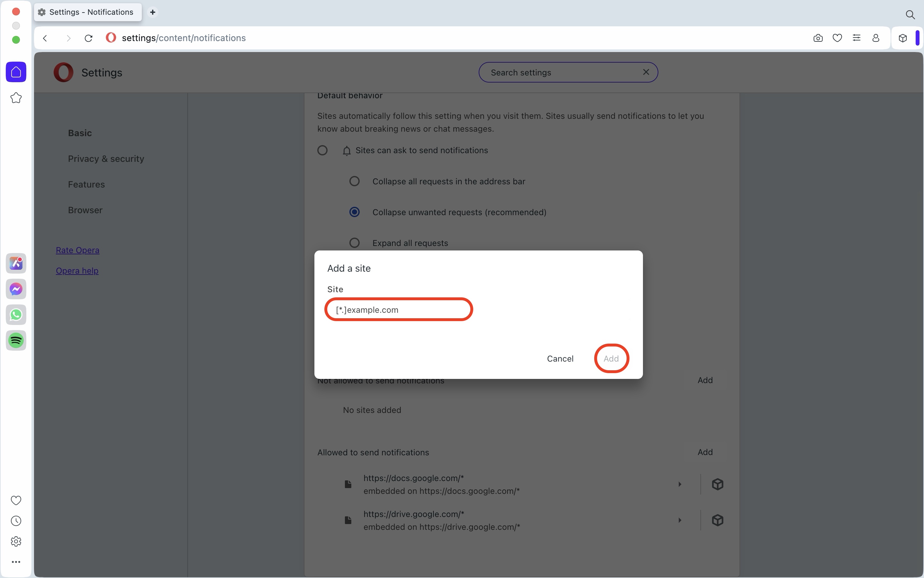Open tab search magnifier icon
The image size is (924, 578).
pos(910,14)
